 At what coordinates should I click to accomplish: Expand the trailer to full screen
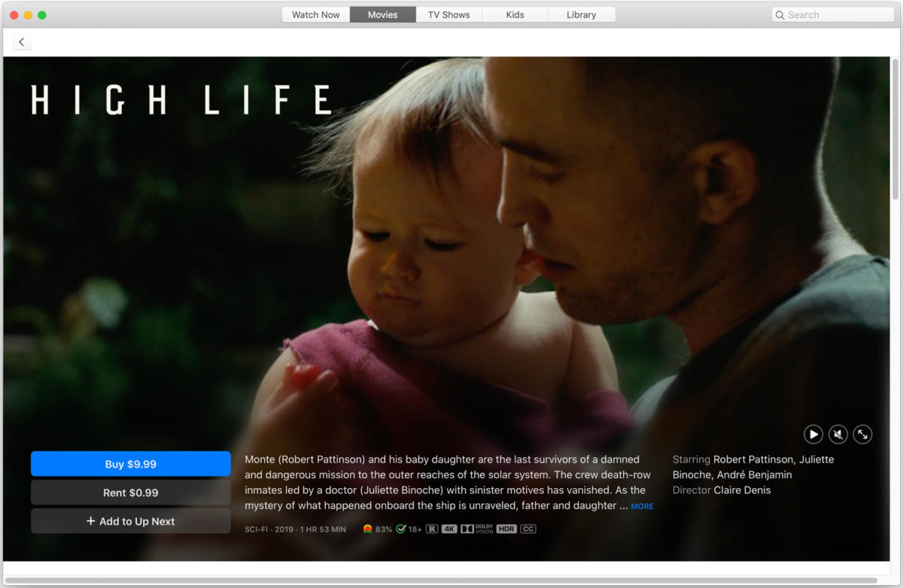pos(862,434)
